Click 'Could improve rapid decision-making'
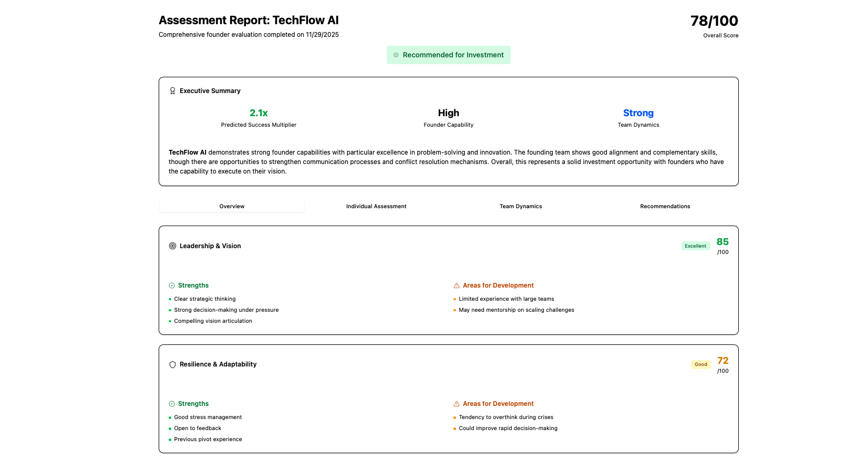The image size is (868, 459). tap(508, 429)
